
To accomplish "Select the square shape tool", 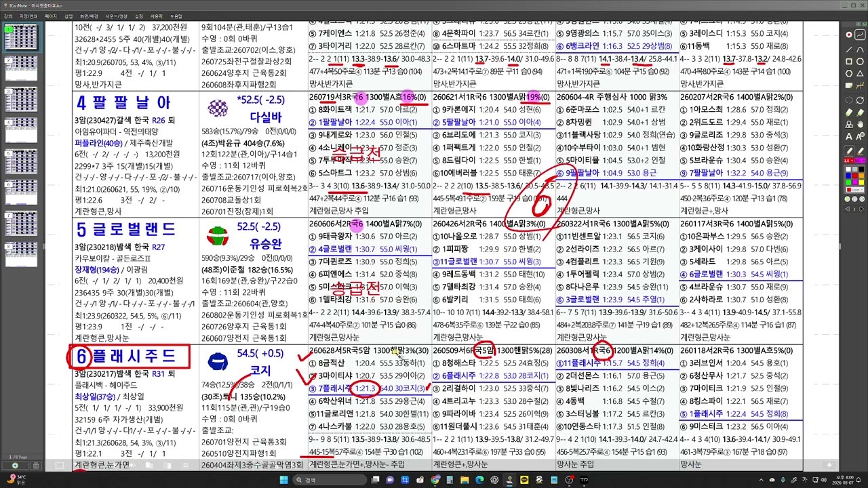I will [x=848, y=61].
